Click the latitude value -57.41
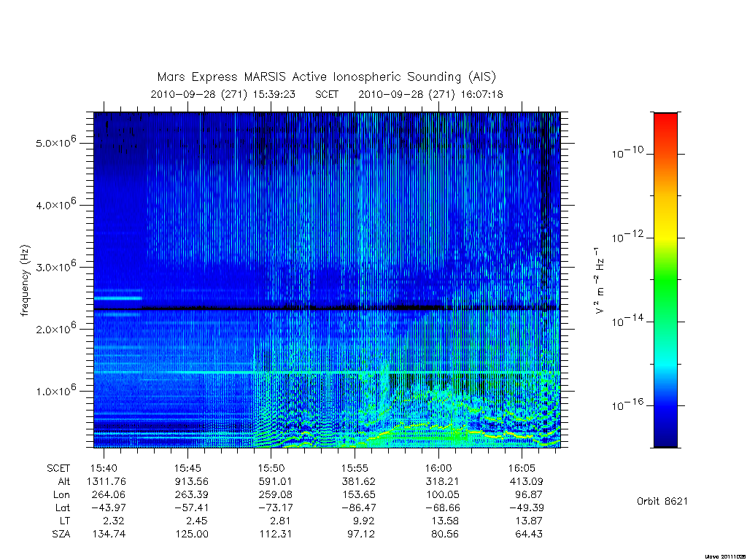The width and height of the screenshot is (747, 560). coord(192,507)
